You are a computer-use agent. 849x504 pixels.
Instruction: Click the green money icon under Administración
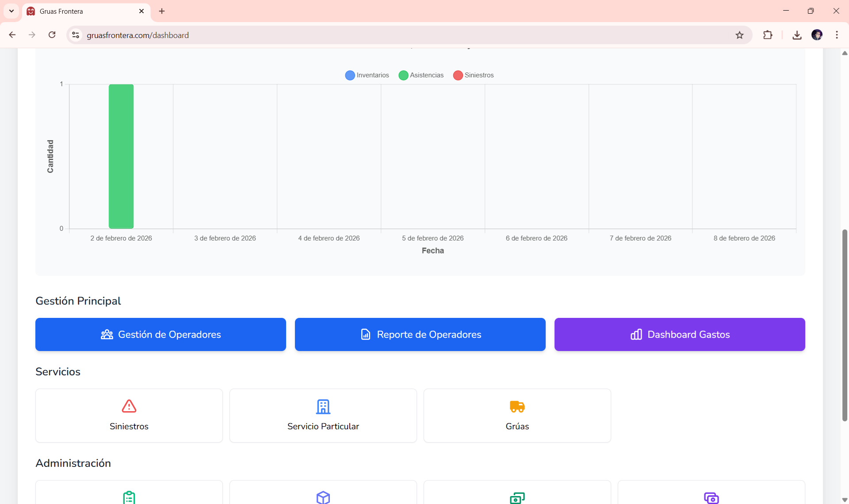coord(517,498)
